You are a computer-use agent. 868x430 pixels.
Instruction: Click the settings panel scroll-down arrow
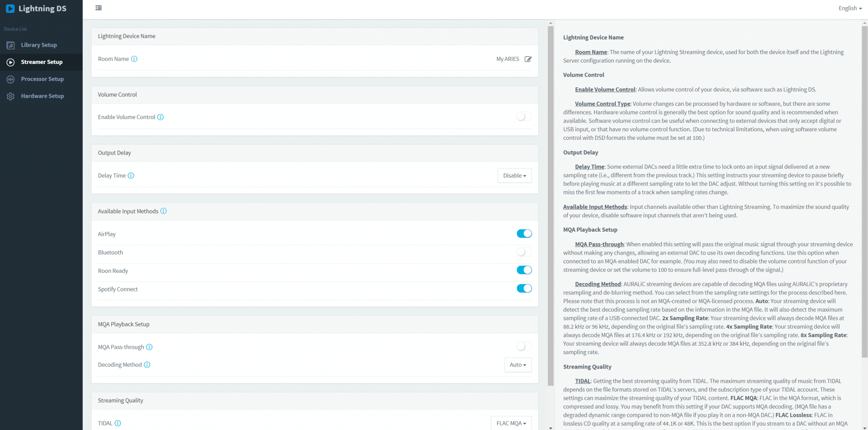click(x=551, y=427)
